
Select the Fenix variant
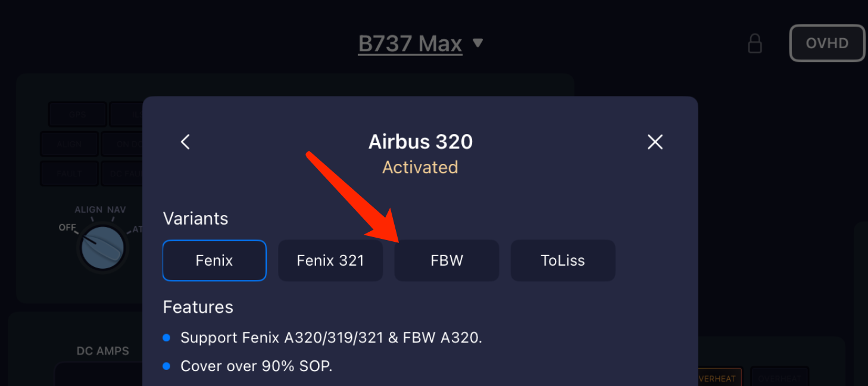214,260
